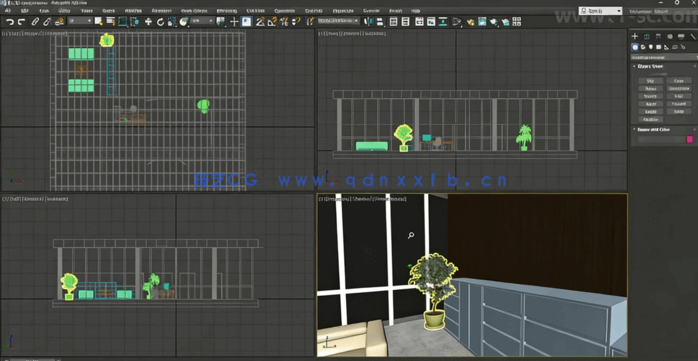Activate the Select and Rotate tool
The width and height of the screenshot is (698, 361).
160,21
